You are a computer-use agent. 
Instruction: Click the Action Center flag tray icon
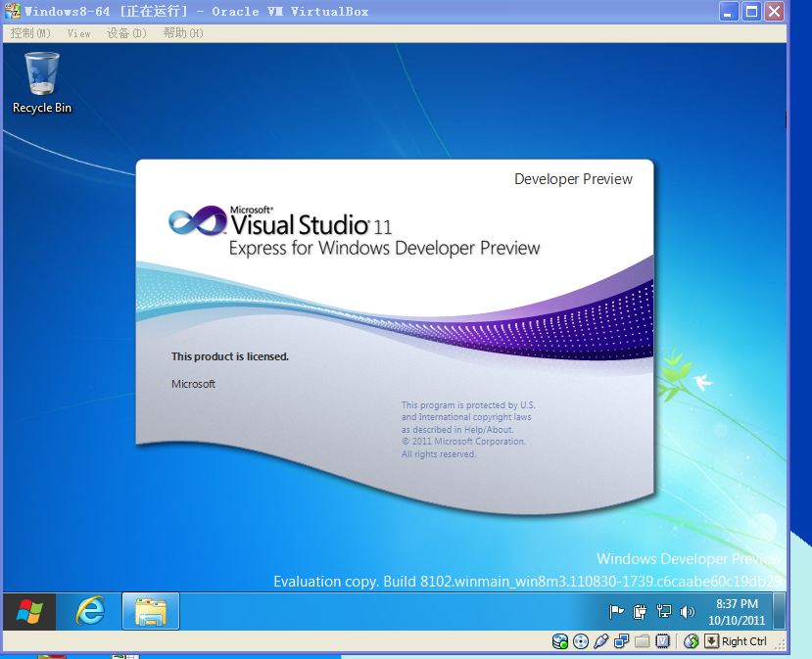[617, 612]
